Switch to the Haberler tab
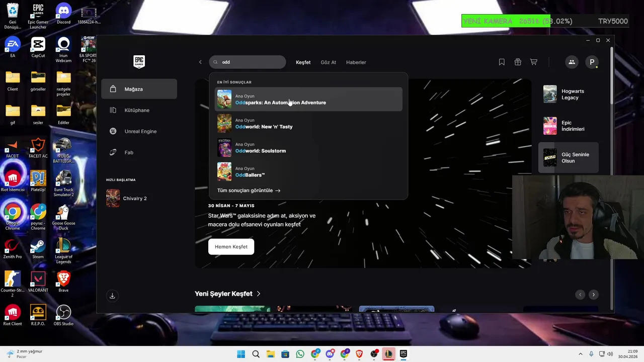The height and width of the screenshot is (362, 644). pyautogui.click(x=356, y=62)
